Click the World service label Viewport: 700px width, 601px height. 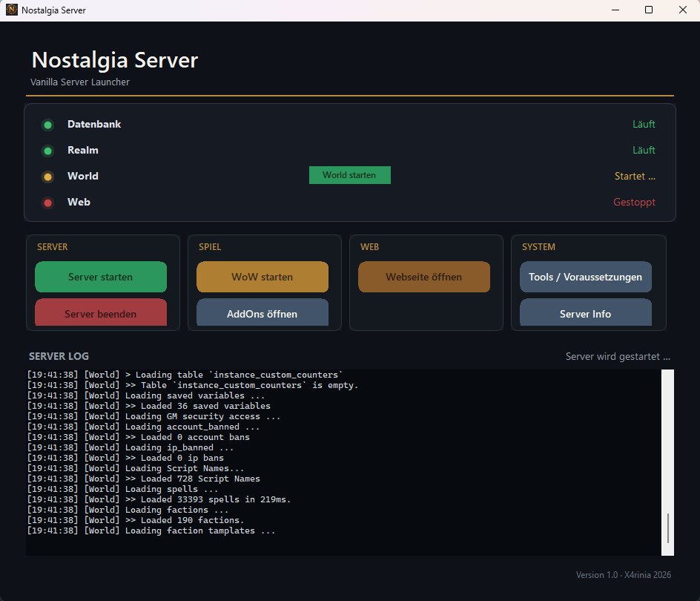83,176
